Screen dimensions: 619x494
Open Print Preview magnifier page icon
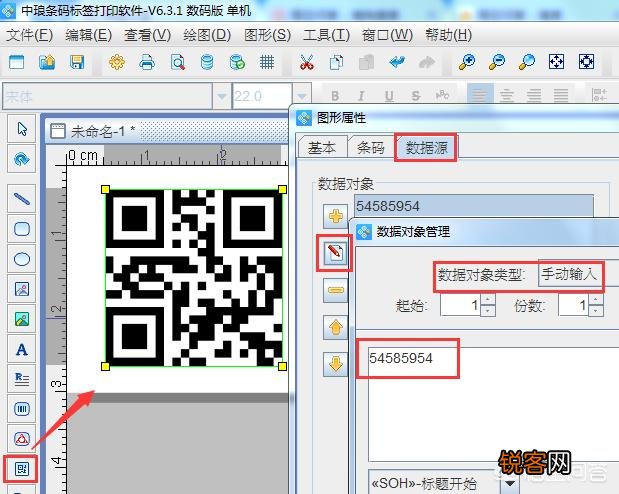177,62
